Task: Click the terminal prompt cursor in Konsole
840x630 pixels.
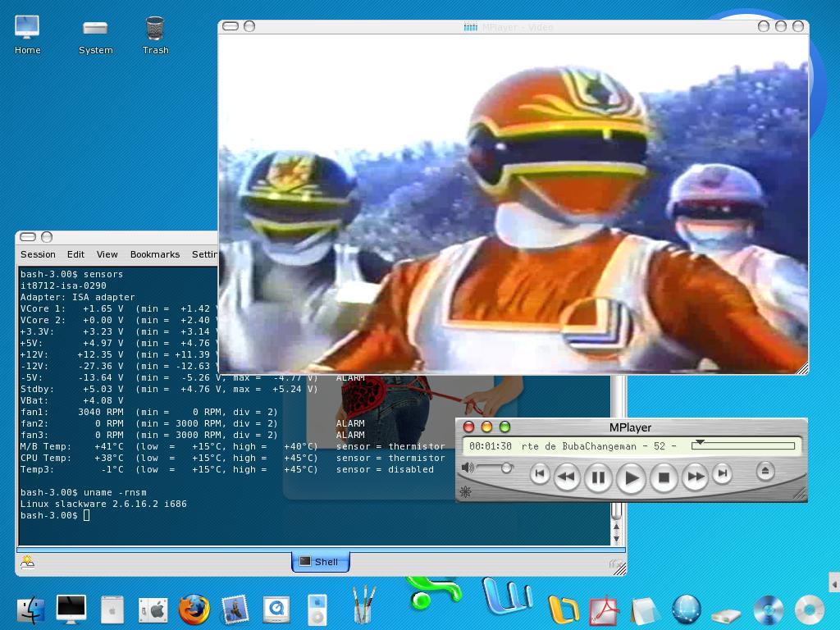Action: [87, 515]
